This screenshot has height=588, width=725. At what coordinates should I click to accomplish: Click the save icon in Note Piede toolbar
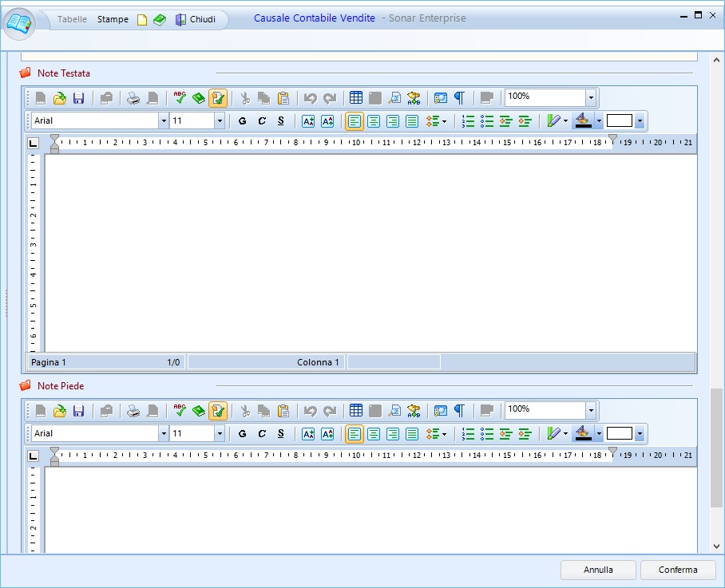click(x=78, y=411)
